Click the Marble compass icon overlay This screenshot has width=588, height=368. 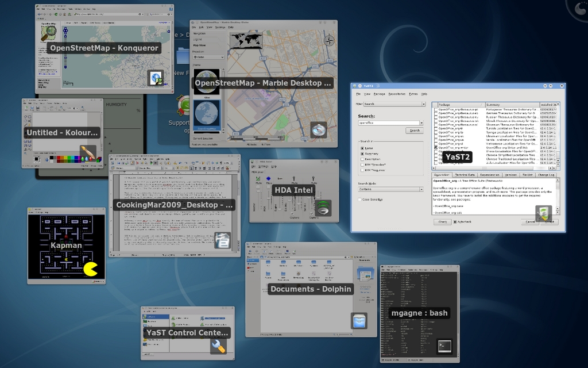(x=319, y=129)
